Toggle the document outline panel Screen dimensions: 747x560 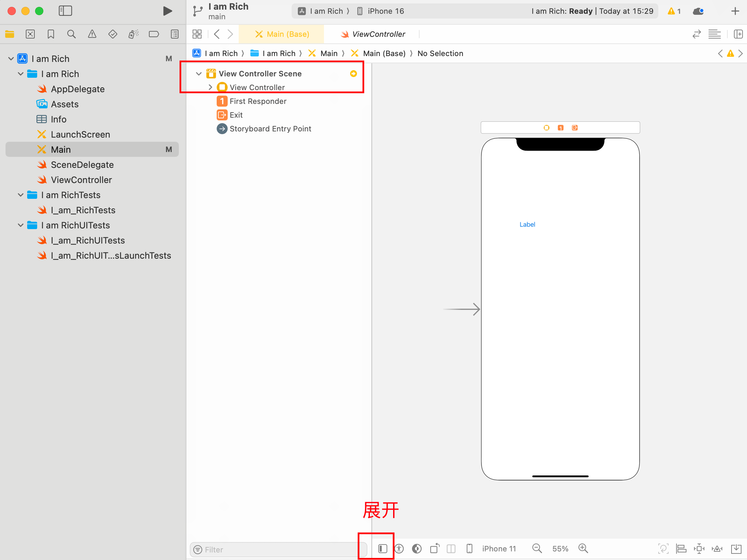(382, 549)
